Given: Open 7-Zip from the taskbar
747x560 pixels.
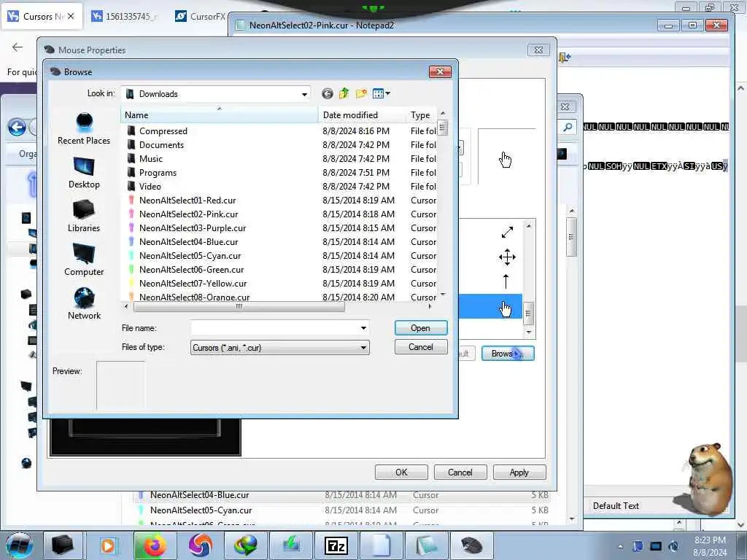Looking at the screenshot, I should tap(336, 545).
